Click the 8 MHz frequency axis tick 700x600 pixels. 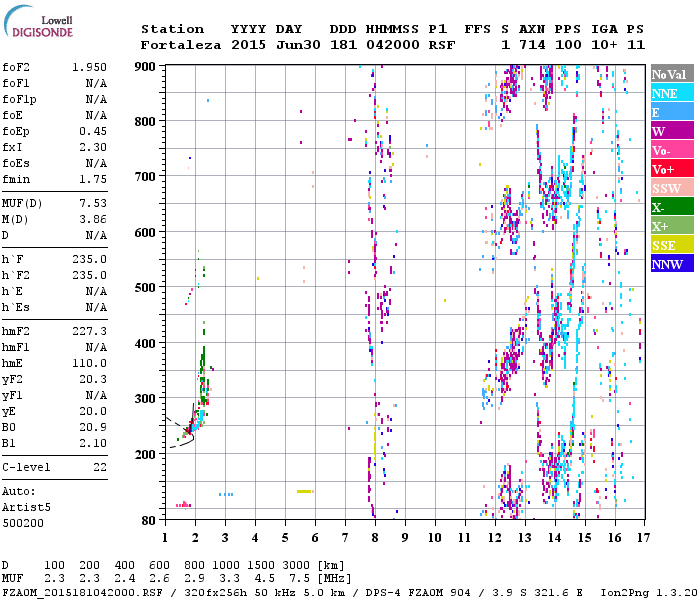click(375, 537)
